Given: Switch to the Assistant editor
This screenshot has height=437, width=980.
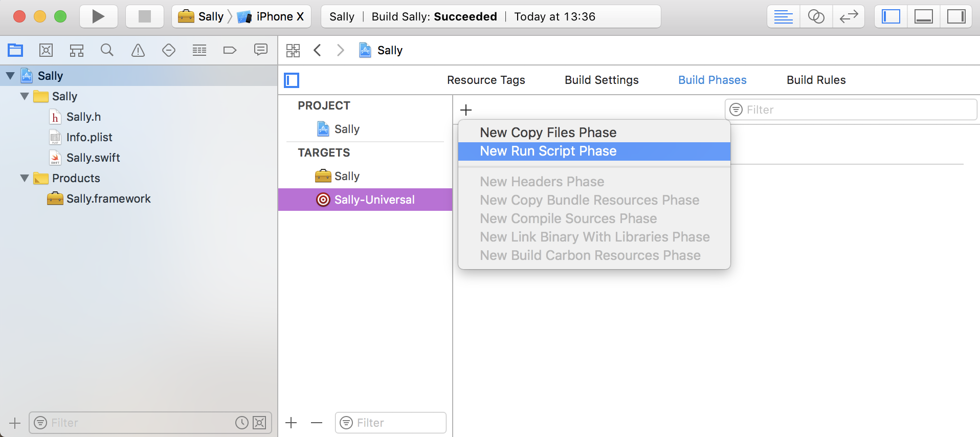Looking at the screenshot, I should [816, 16].
